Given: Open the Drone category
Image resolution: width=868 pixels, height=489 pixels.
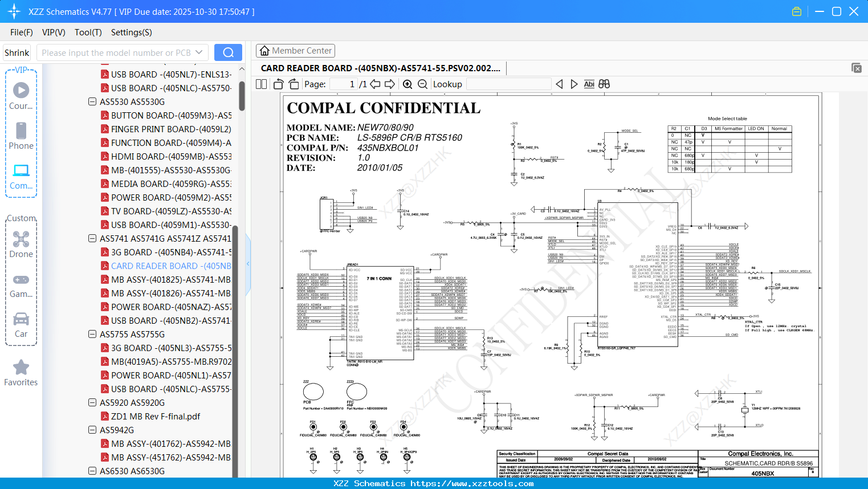Looking at the screenshot, I should [x=21, y=244].
